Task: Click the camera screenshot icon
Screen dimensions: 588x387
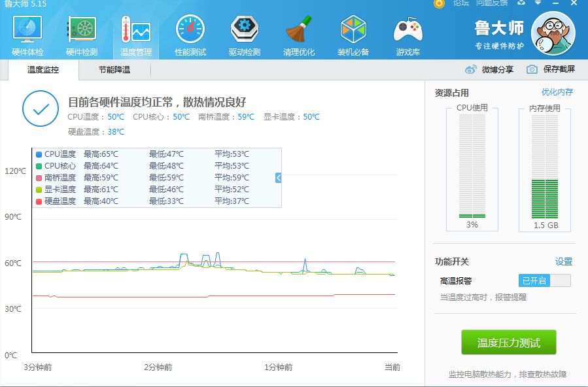Action: pyautogui.click(x=532, y=69)
